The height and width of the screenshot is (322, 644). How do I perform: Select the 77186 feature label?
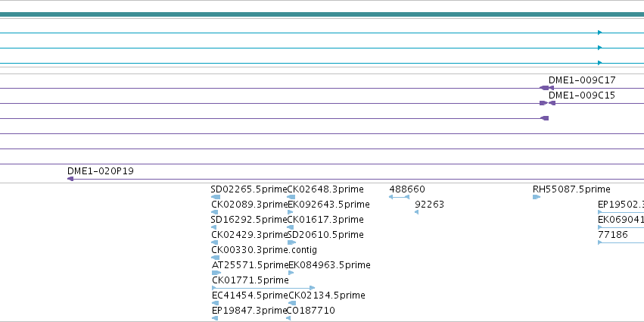pos(613,235)
